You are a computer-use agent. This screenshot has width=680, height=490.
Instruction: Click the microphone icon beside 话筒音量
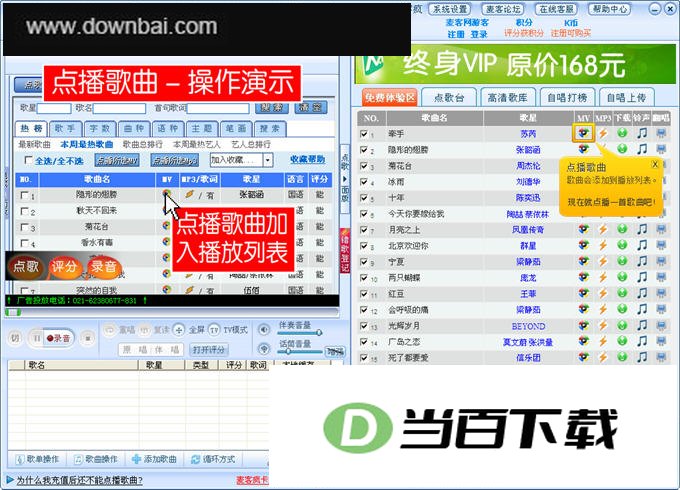tap(264, 348)
